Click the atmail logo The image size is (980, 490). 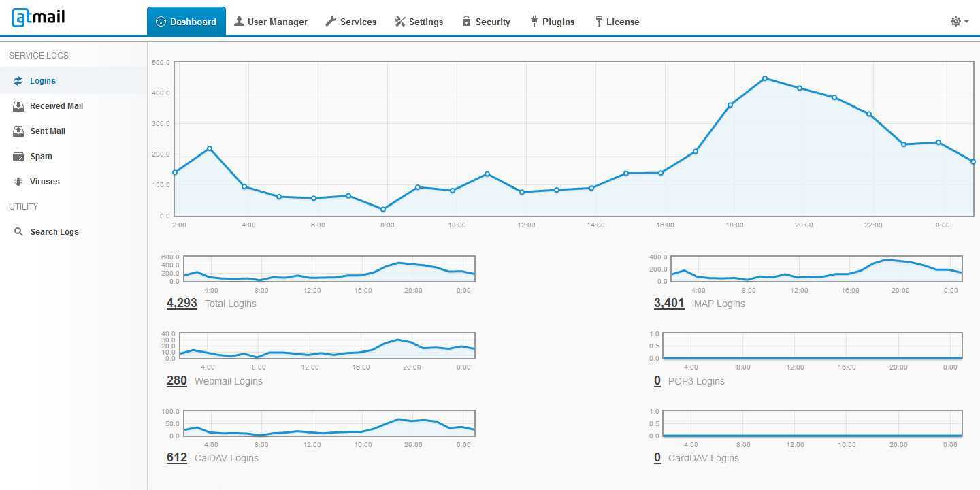[x=38, y=18]
